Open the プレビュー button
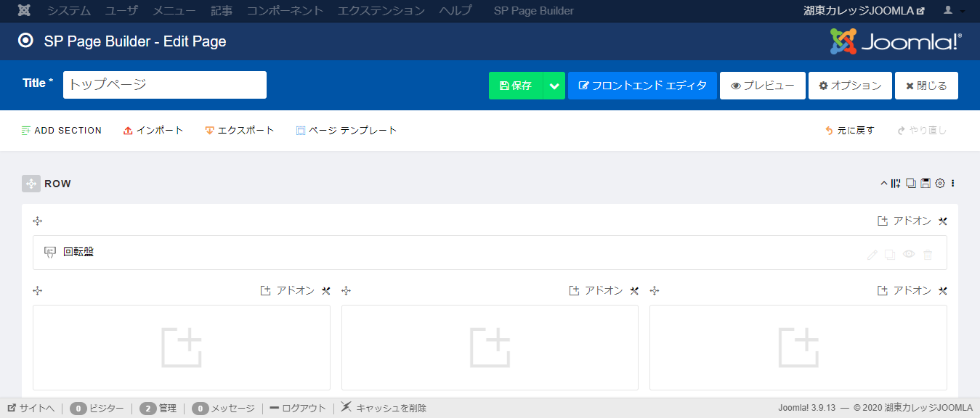 pos(762,85)
